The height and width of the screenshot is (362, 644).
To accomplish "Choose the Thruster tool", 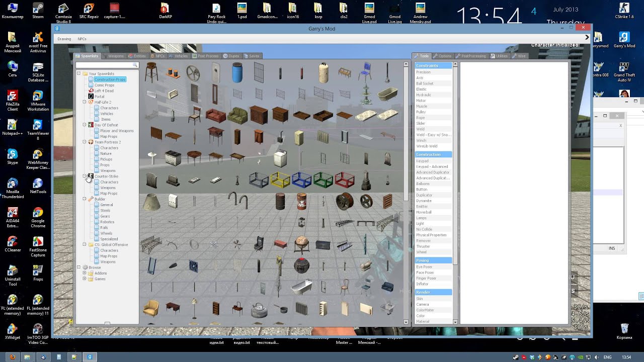I will (423, 246).
